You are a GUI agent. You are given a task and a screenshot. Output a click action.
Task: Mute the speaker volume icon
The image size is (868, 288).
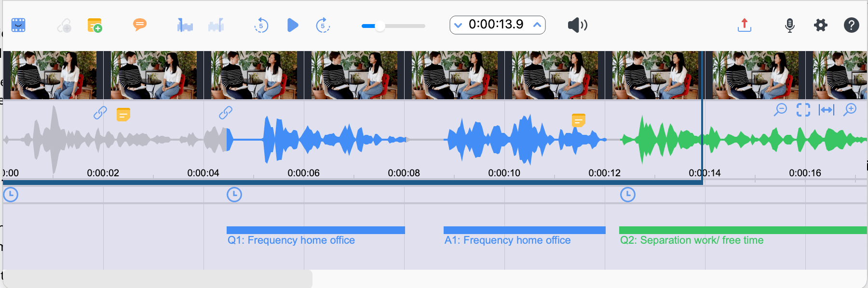577,25
